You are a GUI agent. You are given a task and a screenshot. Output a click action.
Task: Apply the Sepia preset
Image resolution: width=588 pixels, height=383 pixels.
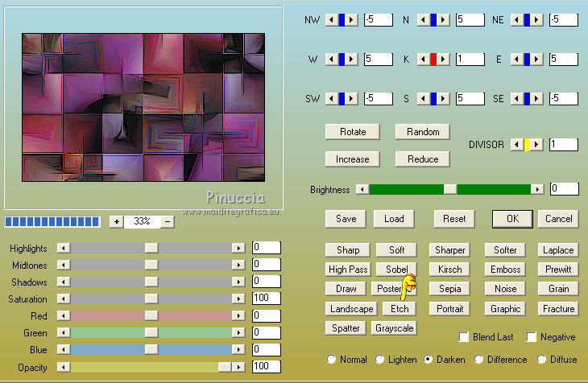[449, 289]
